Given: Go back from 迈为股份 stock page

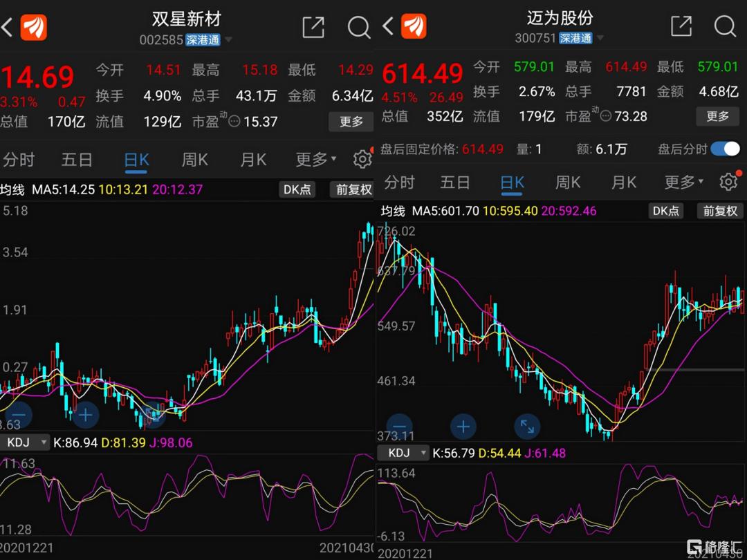Looking at the screenshot, I should click(x=388, y=26).
